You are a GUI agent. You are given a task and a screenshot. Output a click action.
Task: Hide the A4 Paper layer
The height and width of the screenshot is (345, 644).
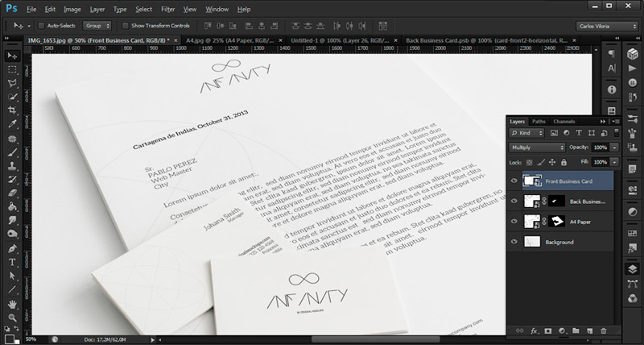[514, 222]
